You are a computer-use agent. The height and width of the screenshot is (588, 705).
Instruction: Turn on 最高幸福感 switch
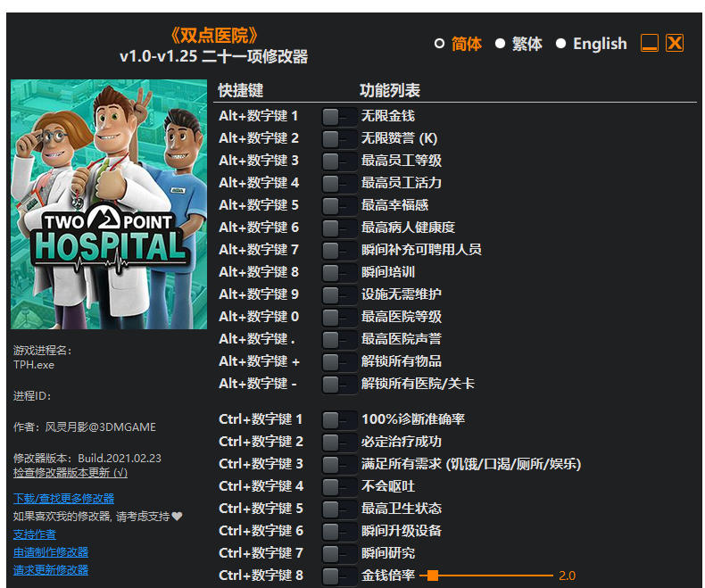click(x=339, y=205)
